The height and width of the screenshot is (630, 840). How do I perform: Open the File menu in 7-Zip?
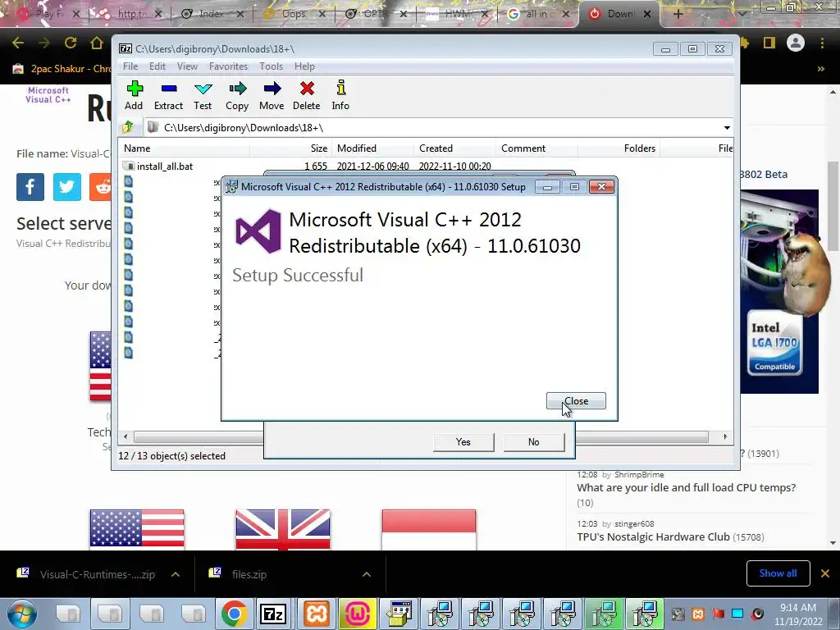tap(130, 66)
